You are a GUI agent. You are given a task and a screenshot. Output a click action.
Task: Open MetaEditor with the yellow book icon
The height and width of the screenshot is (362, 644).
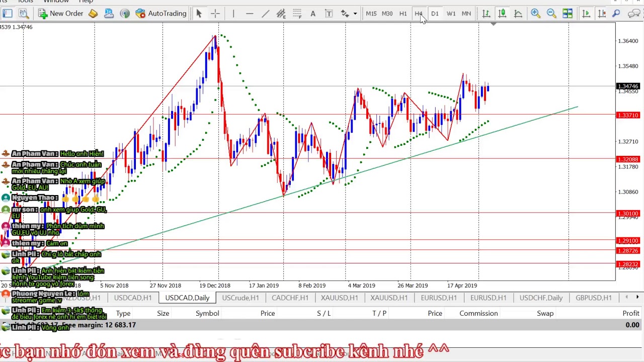pos(93,14)
